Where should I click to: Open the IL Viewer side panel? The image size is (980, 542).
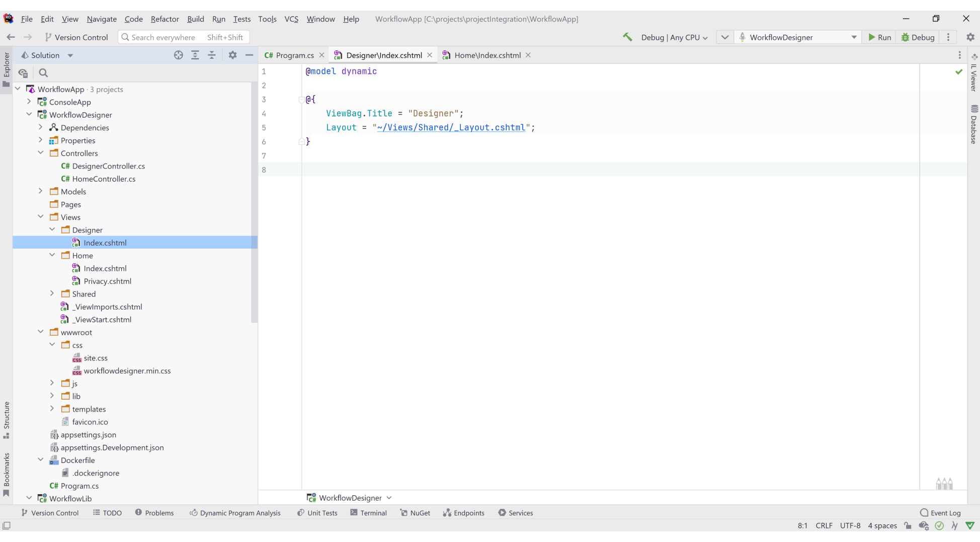(974, 73)
